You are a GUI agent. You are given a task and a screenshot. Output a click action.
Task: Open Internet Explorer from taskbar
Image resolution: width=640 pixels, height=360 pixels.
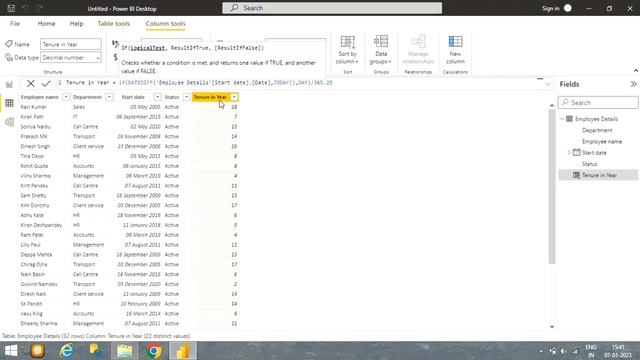(66, 351)
